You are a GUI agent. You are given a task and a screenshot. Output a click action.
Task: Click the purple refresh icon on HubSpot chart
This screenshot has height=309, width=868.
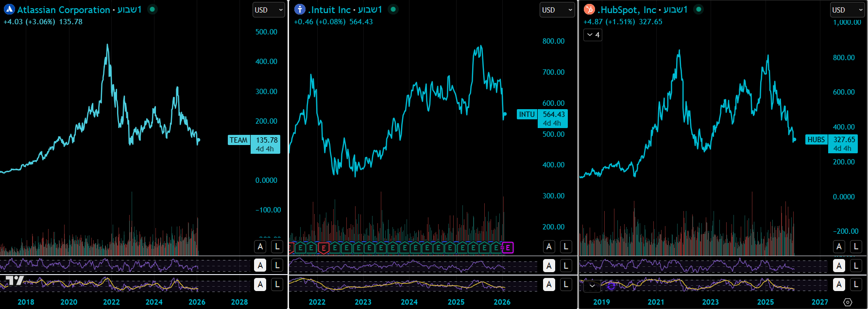[611, 286]
